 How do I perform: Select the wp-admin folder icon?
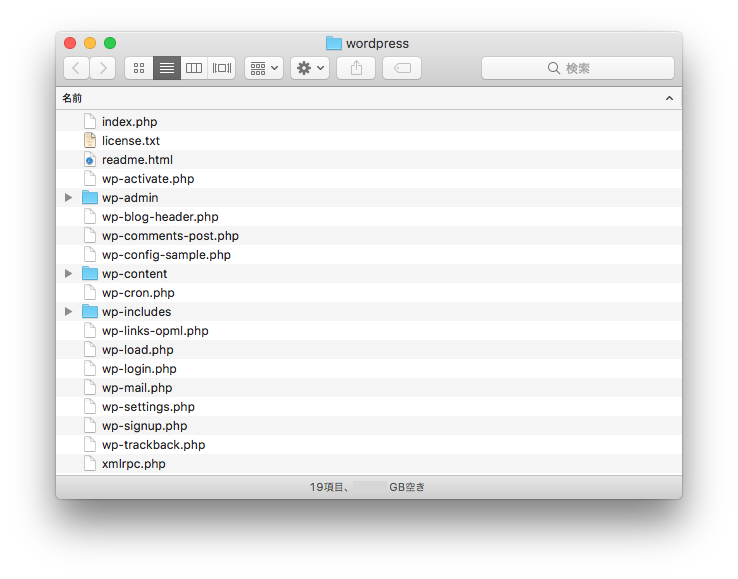(89, 198)
